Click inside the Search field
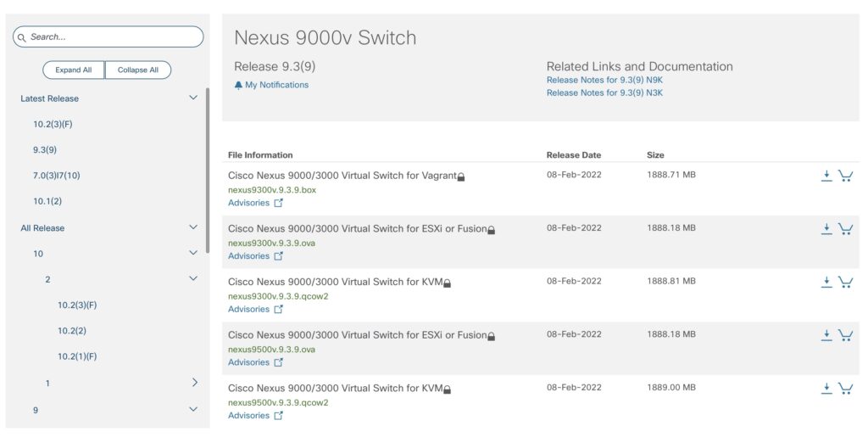Viewport: 868px width, 437px height. [x=108, y=36]
